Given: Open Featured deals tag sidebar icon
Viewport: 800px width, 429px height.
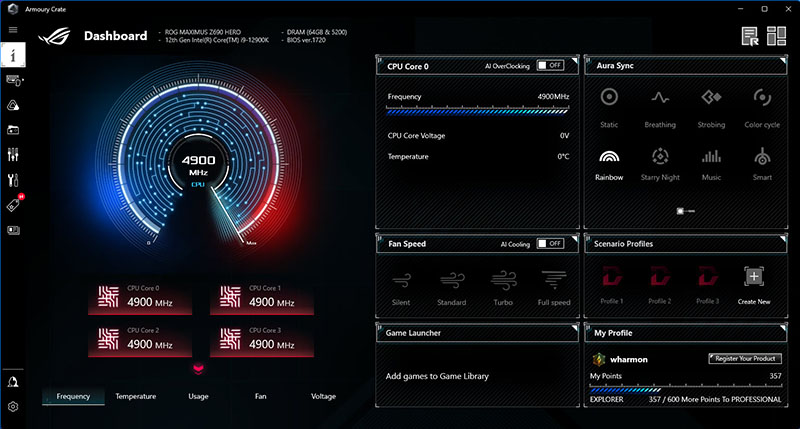Looking at the screenshot, I should (x=14, y=204).
